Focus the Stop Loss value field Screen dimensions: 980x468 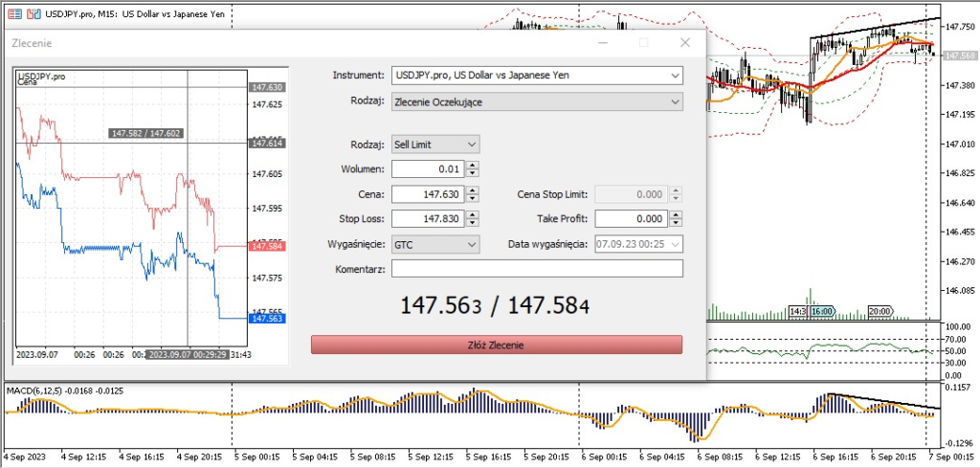point(428,219)
